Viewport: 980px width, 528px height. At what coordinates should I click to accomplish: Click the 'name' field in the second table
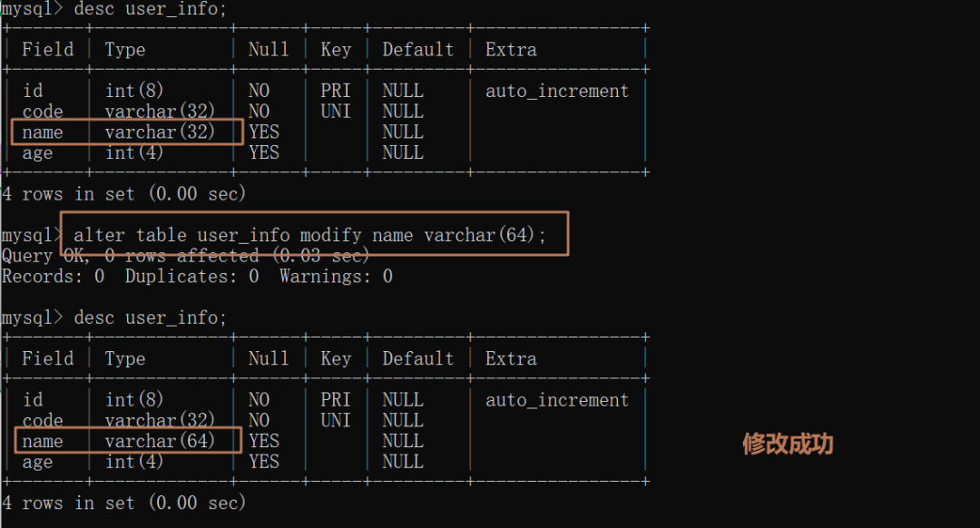43,441
